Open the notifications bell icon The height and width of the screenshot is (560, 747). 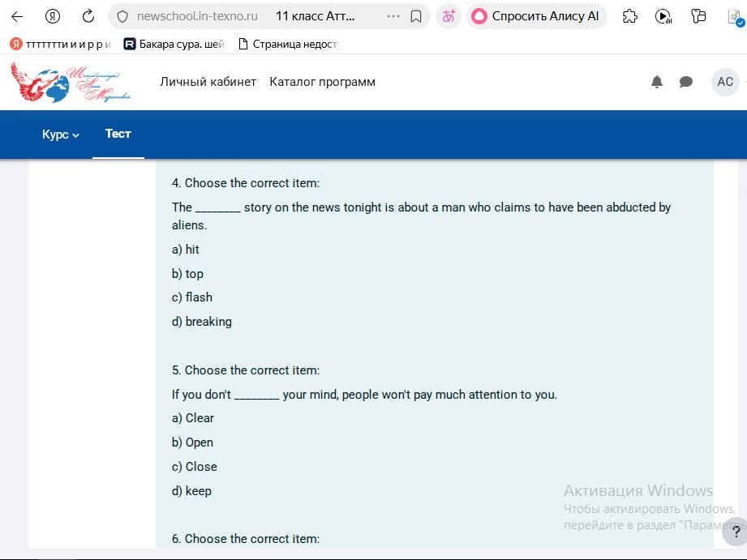(657, 82)
